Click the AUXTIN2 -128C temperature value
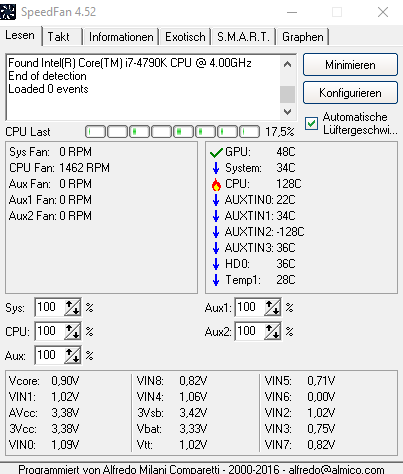This screenshot has width=403, height=474. 290,232
